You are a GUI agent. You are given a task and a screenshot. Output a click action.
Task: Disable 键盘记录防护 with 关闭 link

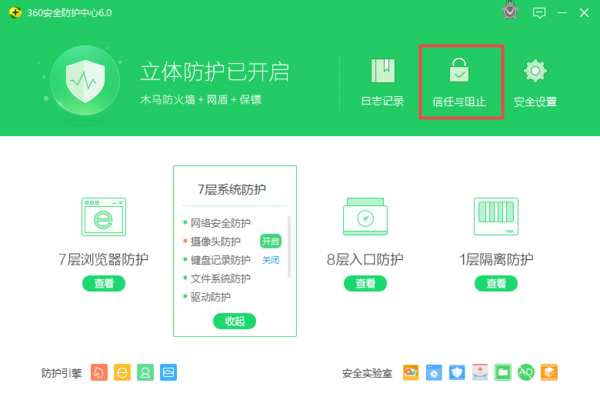pyautogui.click(x=271, y=260)
